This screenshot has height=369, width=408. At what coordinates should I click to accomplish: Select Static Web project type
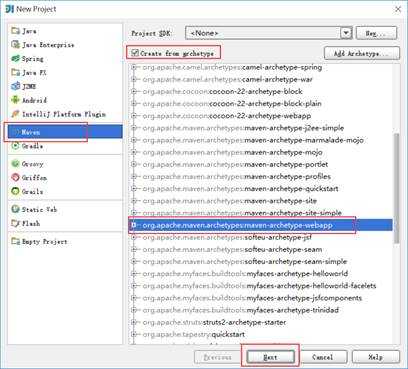coord(65,209)
